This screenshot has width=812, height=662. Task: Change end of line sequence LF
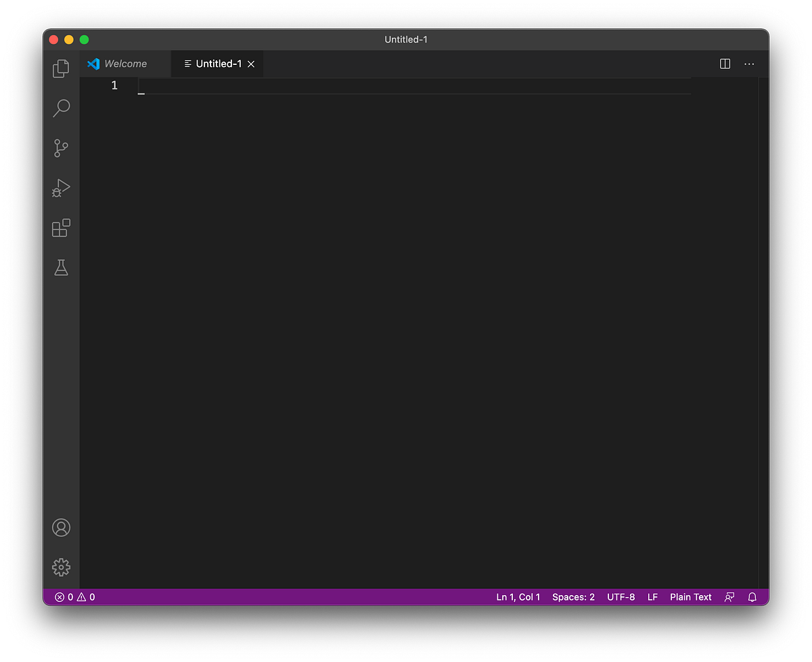(652, 597)
